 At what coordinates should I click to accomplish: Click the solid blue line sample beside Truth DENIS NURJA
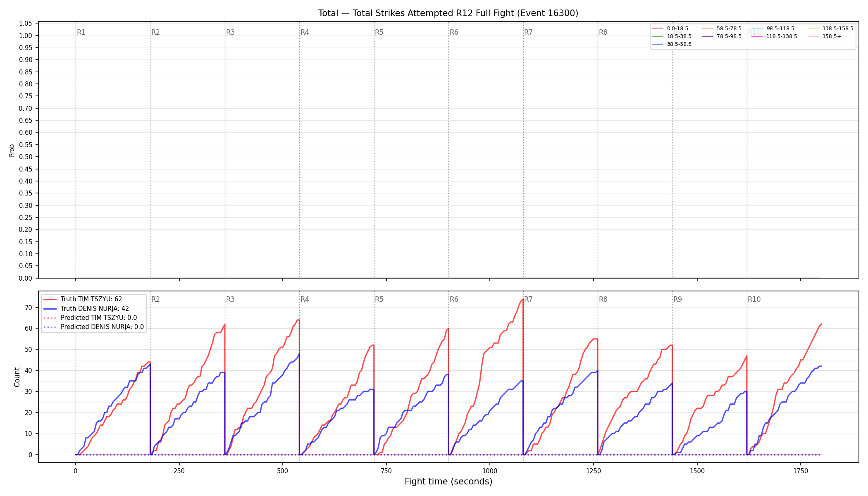pos(50,309)
